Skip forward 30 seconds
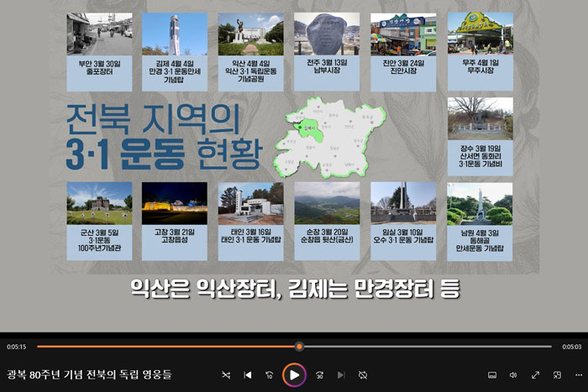 click(319, 374)
